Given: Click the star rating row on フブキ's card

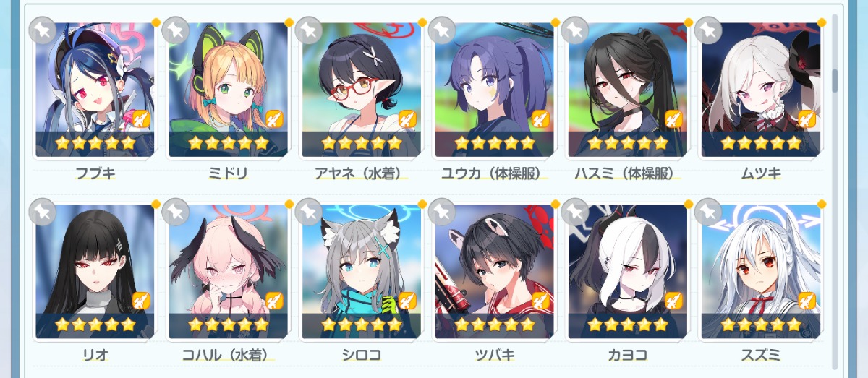Looking at the screenshot, I should pos(95,143).
